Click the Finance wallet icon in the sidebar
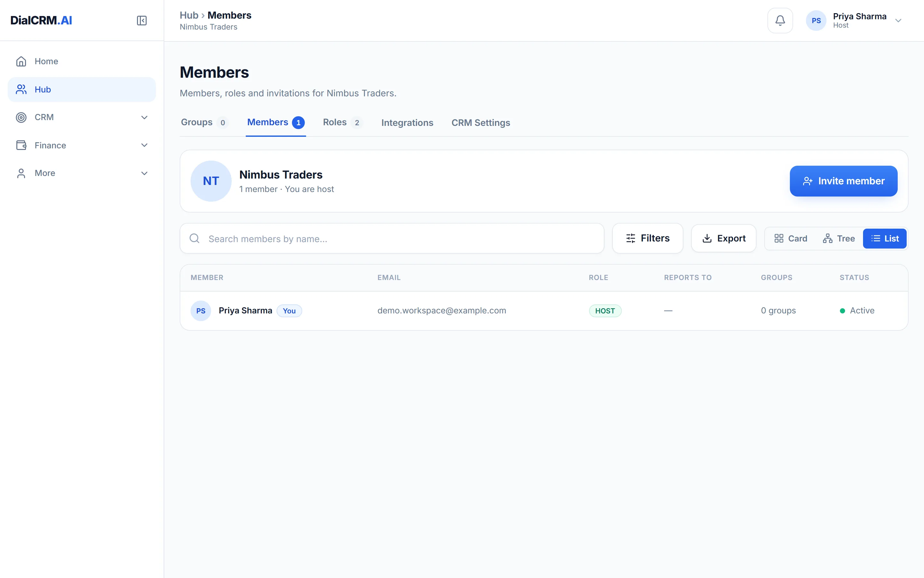924x578 pixels. click(21, 145)
